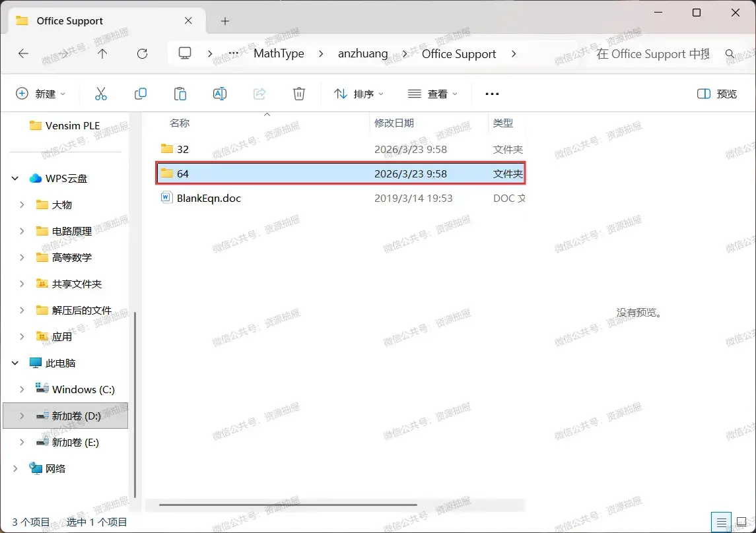Click the chevron after Office Support breadcrumb
This screenshot has height=533, width=756.
tap(514, 54)
